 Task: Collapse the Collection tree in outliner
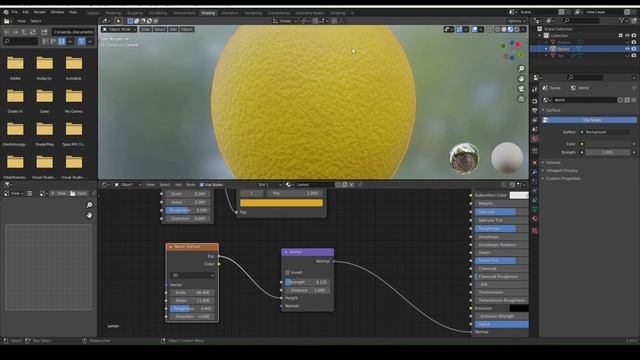coord(540,36)
